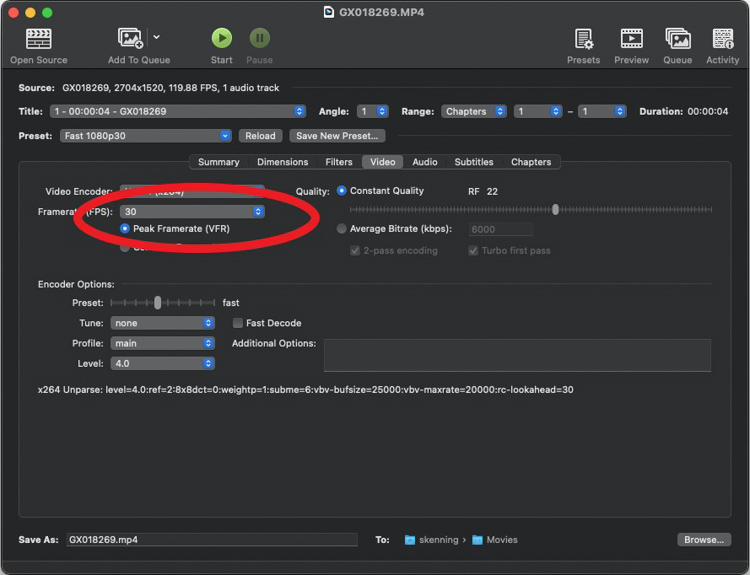The image size is (750, 575).
Task: Open the Angle dropdown
Action: [x=373, y=111]
